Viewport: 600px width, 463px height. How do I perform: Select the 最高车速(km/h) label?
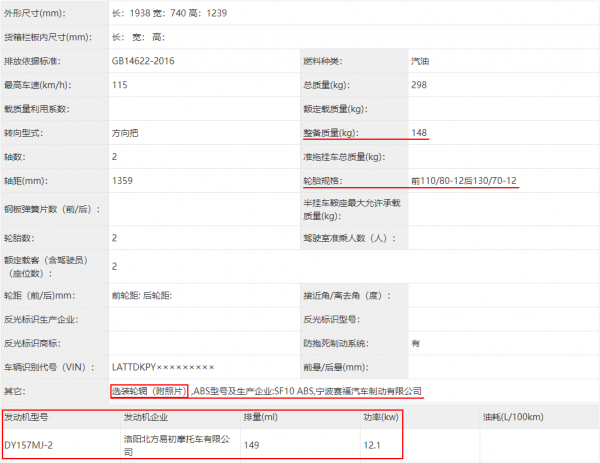[x=38, y=85]
